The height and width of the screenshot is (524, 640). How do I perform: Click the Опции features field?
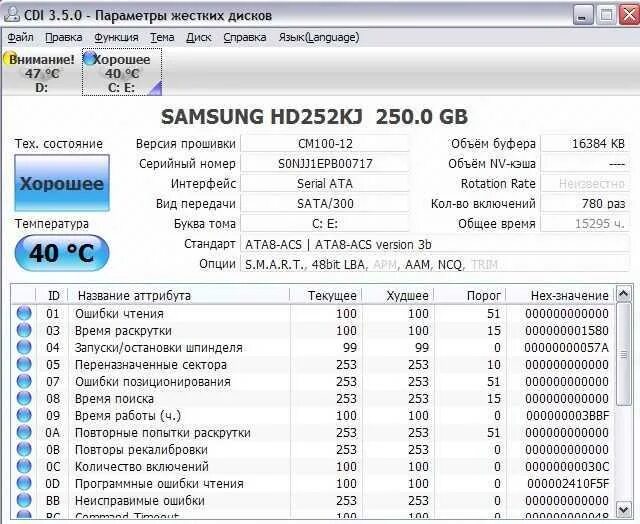[x=435, y=264]
